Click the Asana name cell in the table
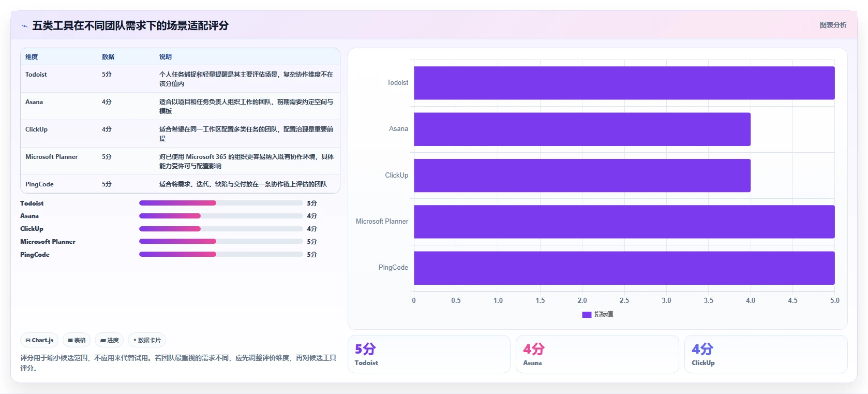The width and height of the screenshot is (868, 394). 34,102
